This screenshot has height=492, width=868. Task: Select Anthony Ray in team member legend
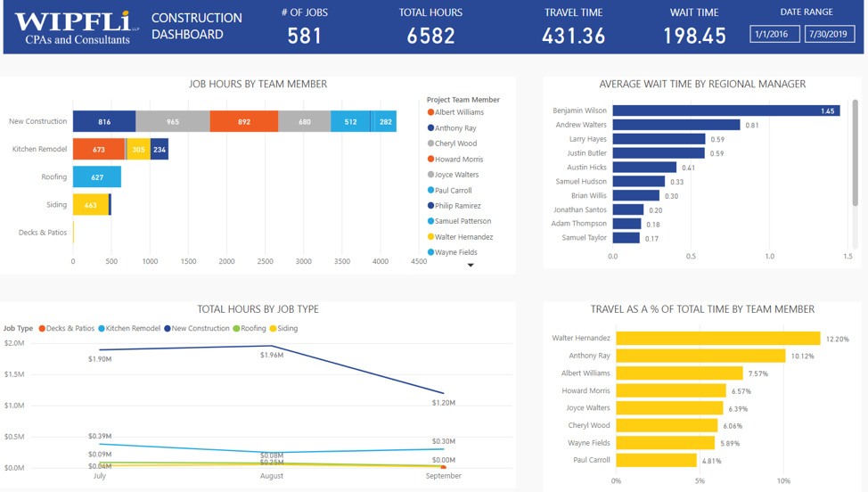455,128
